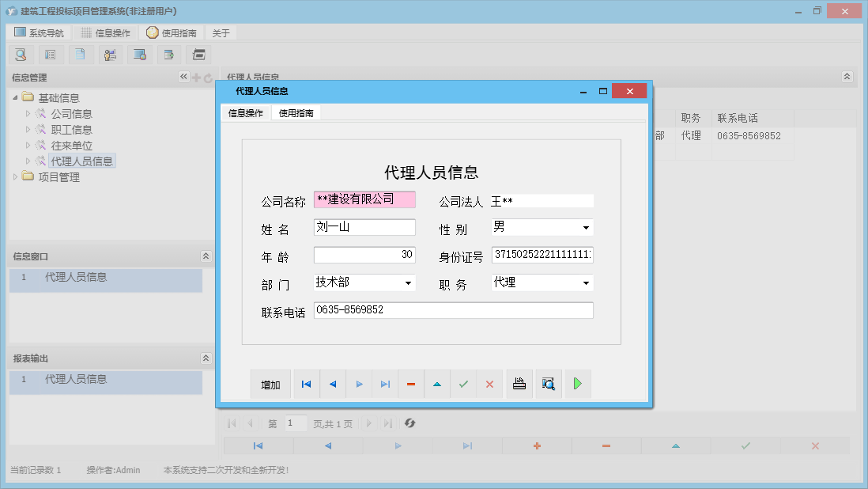868x489 pixels.
Task: Jump to the first record in the dialog
Action: click(x=307, y=384)
